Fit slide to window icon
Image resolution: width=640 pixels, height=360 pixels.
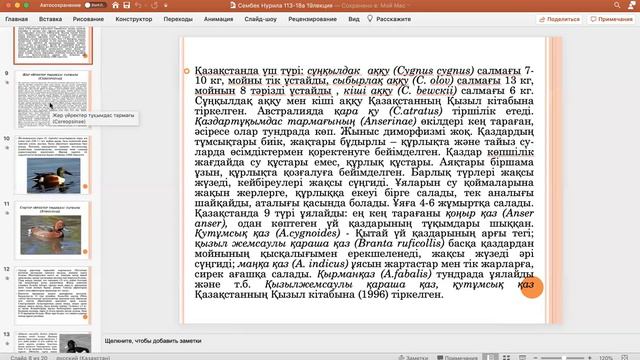(x=625, y=358)
